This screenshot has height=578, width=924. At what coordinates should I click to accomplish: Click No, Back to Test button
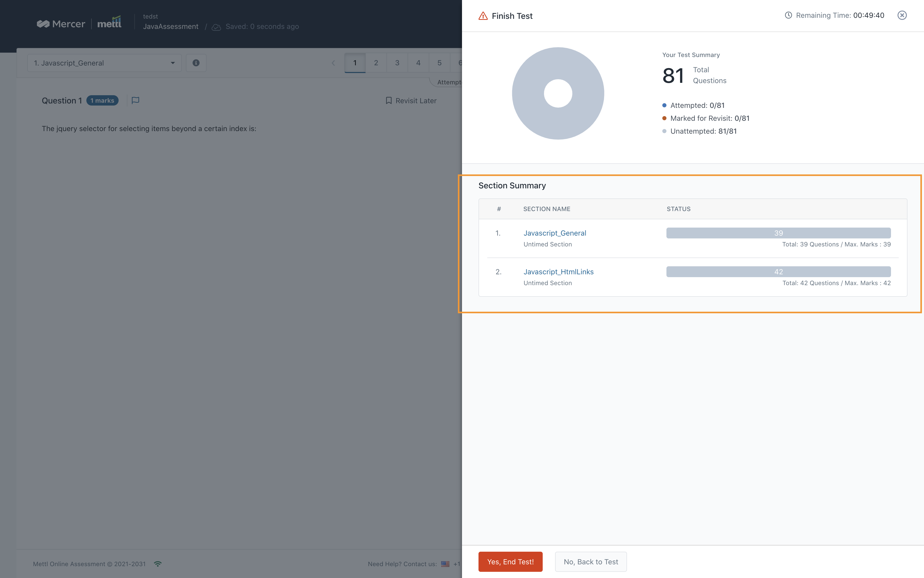[x=591, y=561]
